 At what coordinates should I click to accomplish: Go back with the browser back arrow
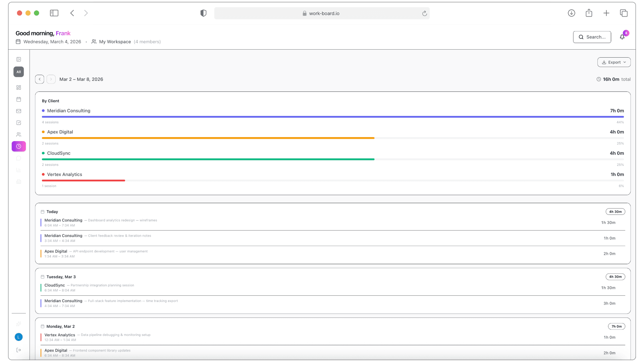pos(72,13)
